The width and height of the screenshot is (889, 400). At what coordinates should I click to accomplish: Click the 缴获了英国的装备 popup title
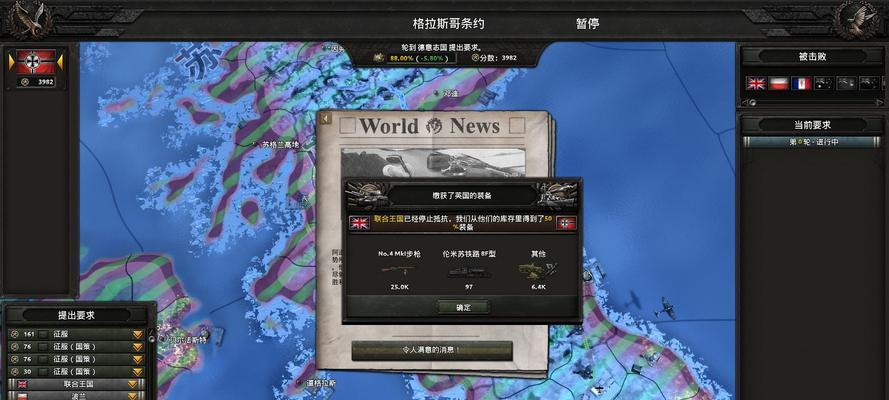point(462,195)
